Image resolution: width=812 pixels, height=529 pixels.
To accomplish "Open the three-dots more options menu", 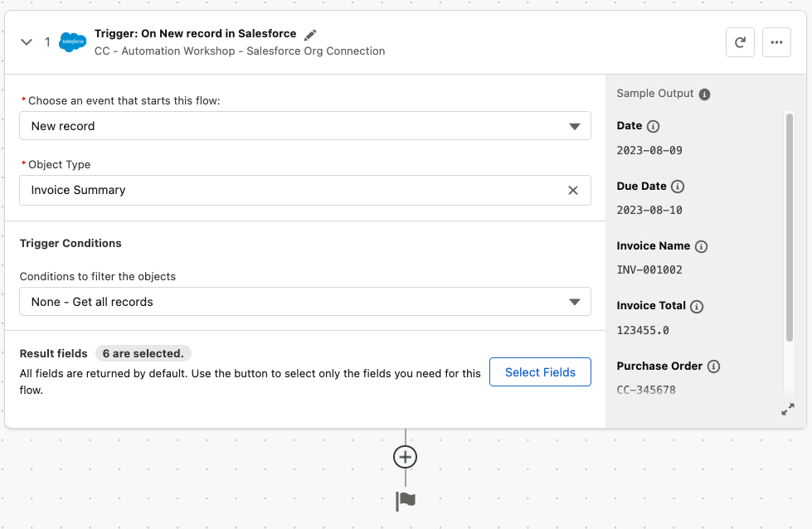I will pos(776,42).
